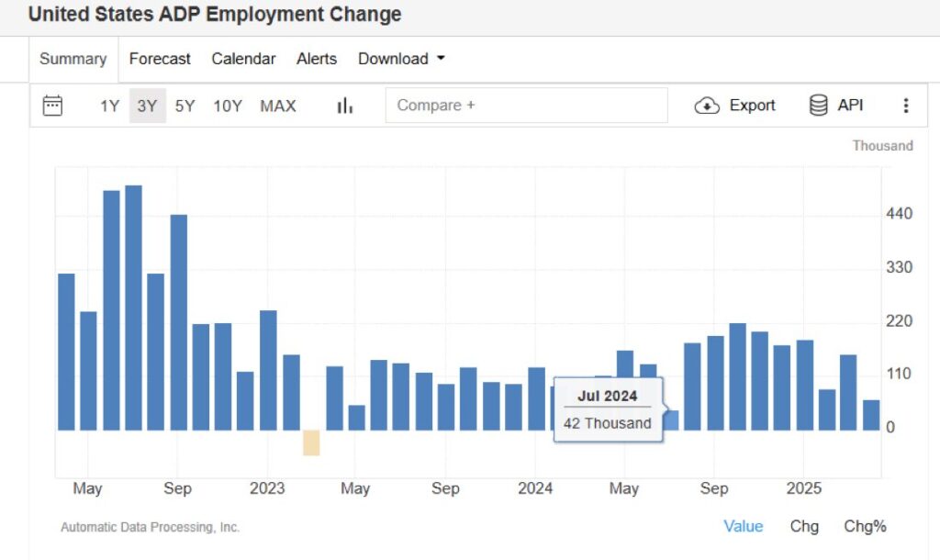Select the Jul 2024 bar on the chart
Viewport: 940px width, 560px height.
pos(670,418)
